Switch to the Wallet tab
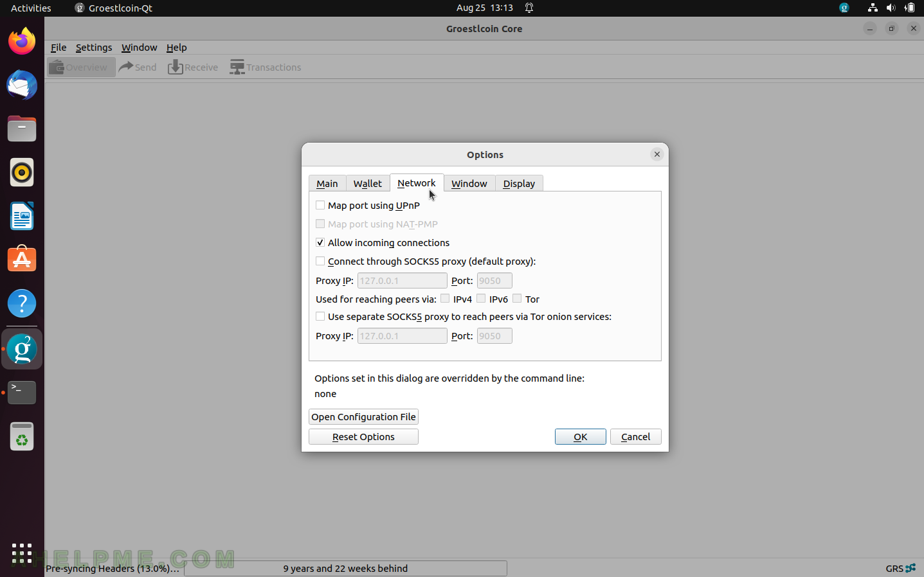Viewport: 924px width, 577px height. coord(368,183)
